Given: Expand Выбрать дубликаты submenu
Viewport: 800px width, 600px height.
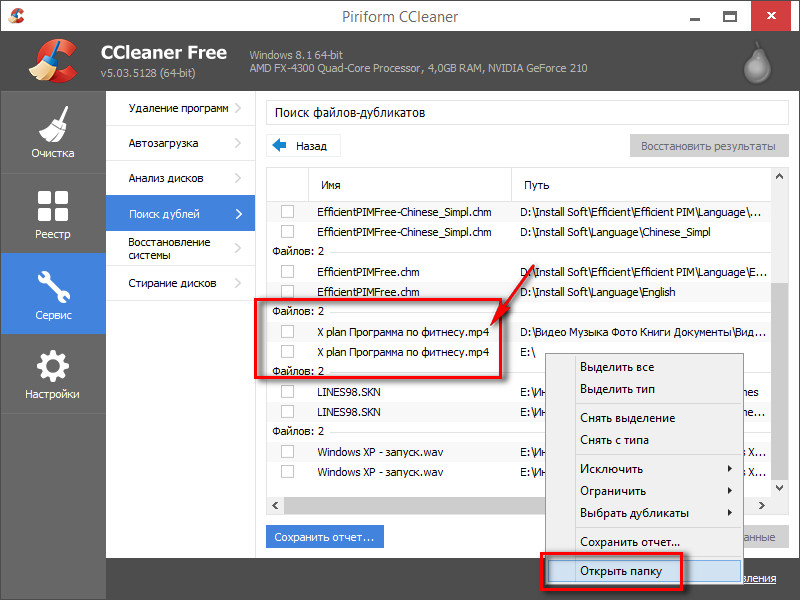Looking at the screenshot, I should click(x=644, y=513).
